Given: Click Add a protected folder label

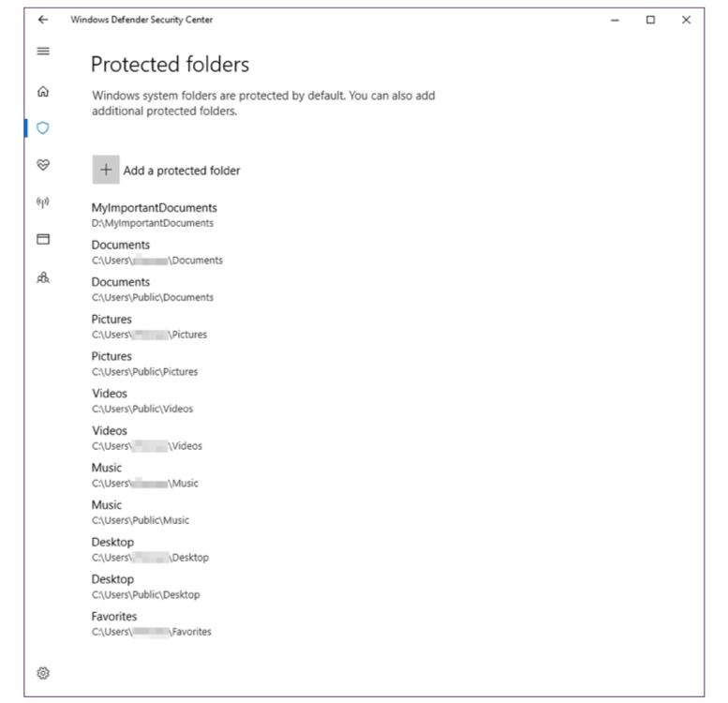Looking at the screenshot, I should pyautogui.click(x=182, y=171).
